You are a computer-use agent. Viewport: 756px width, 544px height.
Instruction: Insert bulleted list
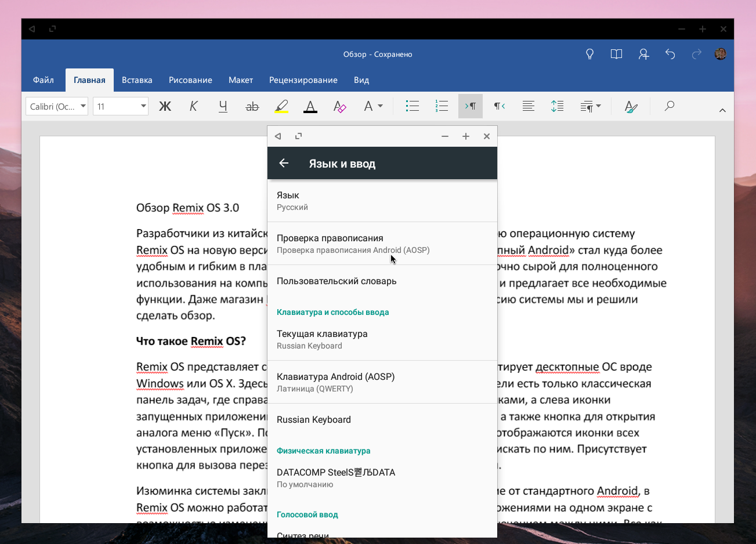[412, 106]
